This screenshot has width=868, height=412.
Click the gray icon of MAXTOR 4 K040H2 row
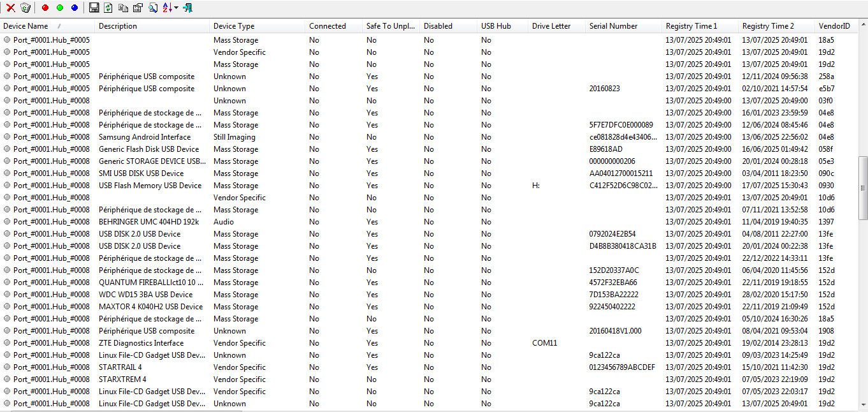[x=7, y=307]
